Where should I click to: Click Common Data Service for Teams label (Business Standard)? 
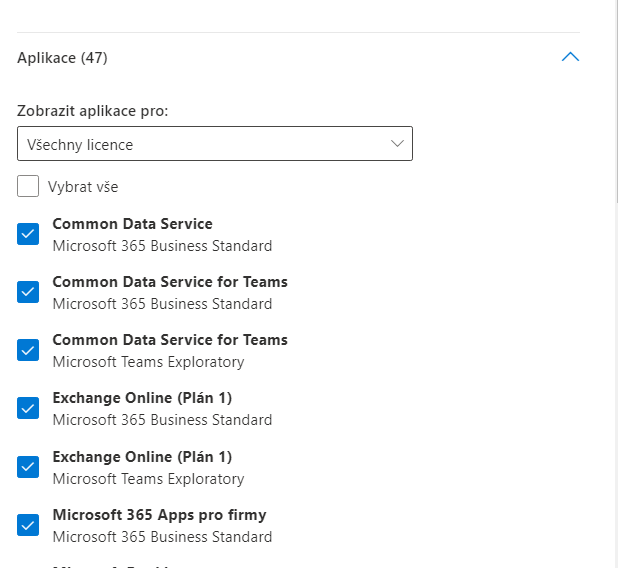pyautogui.click(x=170, y=282)
